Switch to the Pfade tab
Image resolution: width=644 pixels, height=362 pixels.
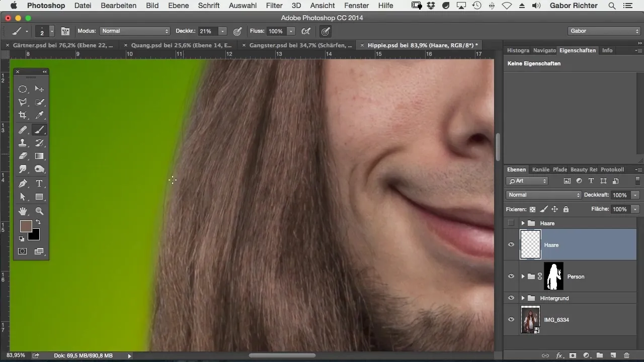(x=559, y=169)
